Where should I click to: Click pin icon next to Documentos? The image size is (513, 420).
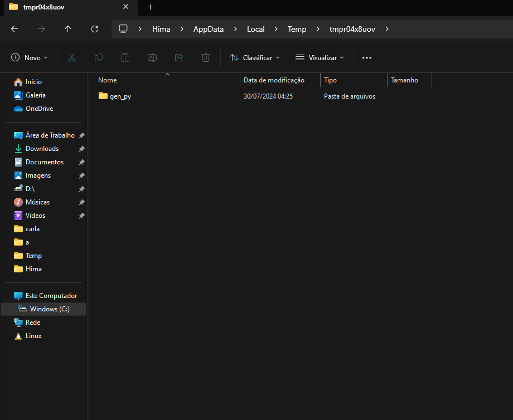point(82,162)
